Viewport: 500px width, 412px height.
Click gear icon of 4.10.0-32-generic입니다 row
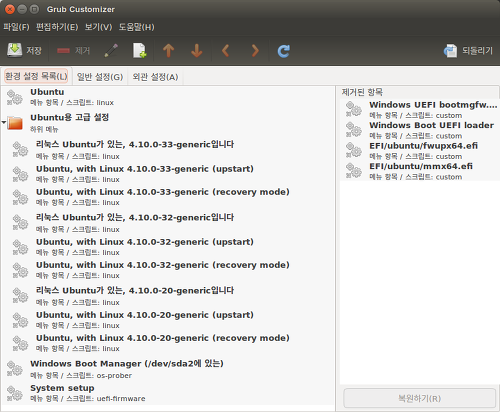pos(20,223)
